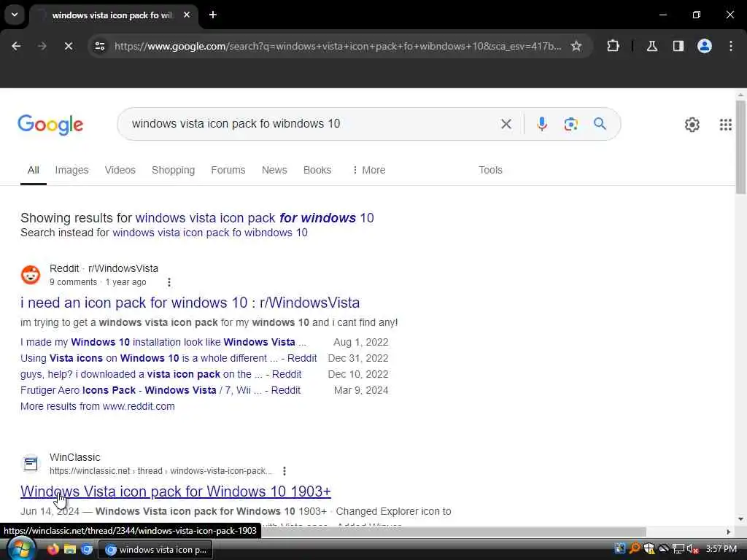This screenshot has width=747, height=560.
Task: Clear the Google search box
Action: 506,124
